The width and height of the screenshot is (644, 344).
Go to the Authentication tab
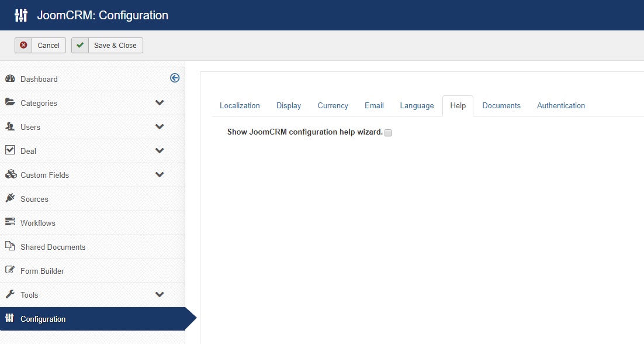pyautogui.click(x=561, y=106)
